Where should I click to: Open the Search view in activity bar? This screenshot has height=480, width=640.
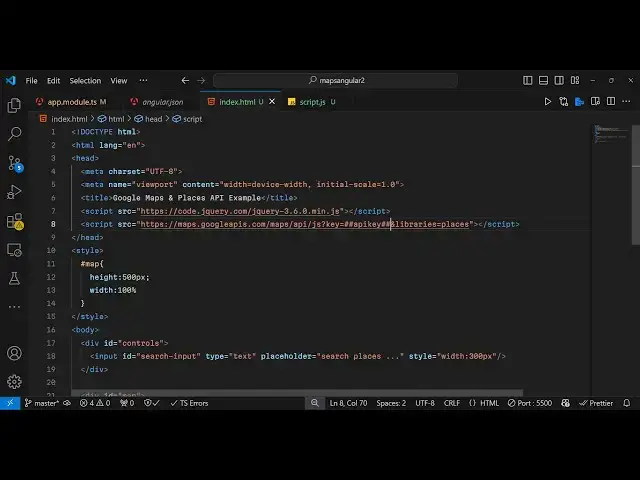click(x=14, y=134)
